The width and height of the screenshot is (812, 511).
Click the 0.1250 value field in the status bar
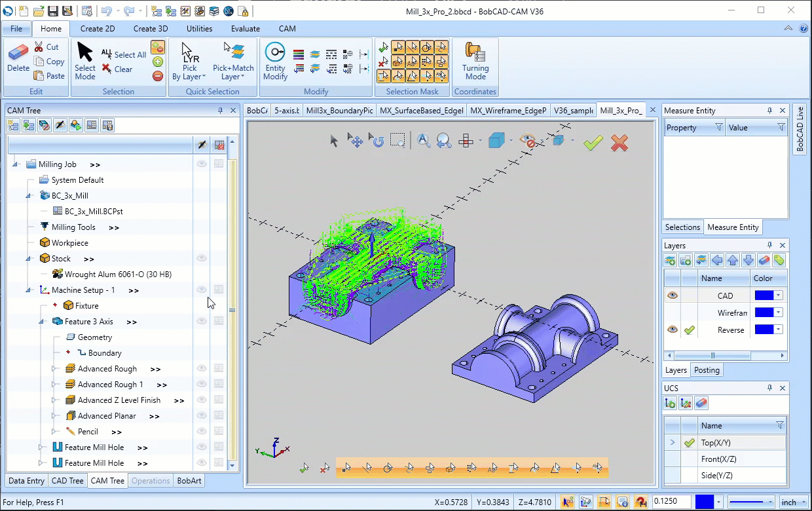coord(671,502)
